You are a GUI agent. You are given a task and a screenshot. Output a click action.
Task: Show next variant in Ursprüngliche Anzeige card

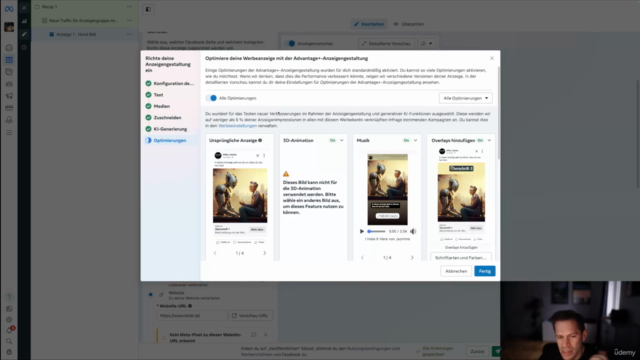point(264,253)
